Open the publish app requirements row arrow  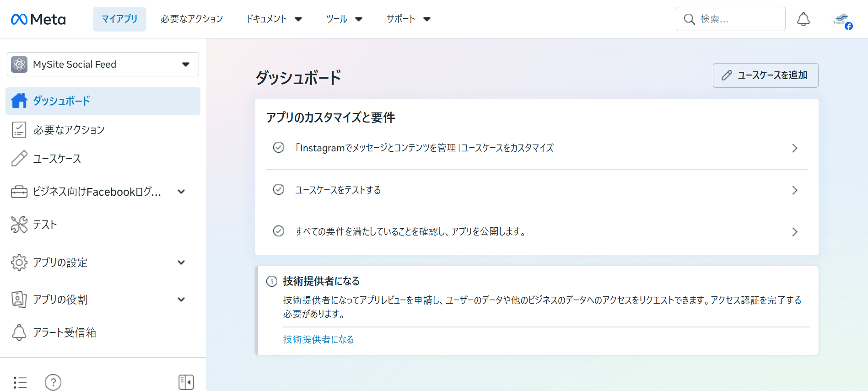[x=795, y=232]
